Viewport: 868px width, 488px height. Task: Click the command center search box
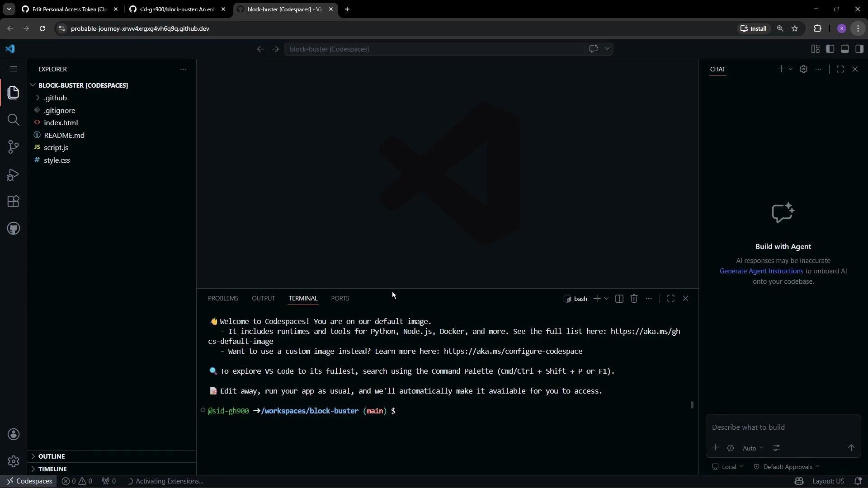pyautogui.click(x=434, y=49)
